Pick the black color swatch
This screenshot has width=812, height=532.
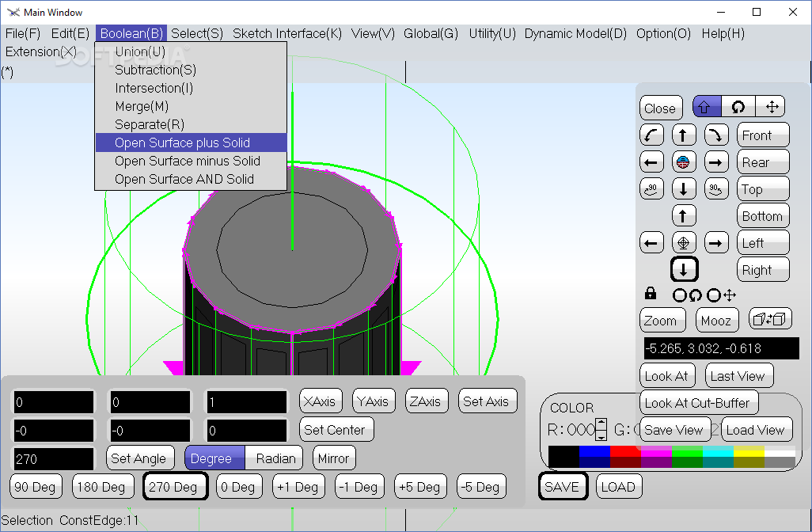[x=564, y=456]
